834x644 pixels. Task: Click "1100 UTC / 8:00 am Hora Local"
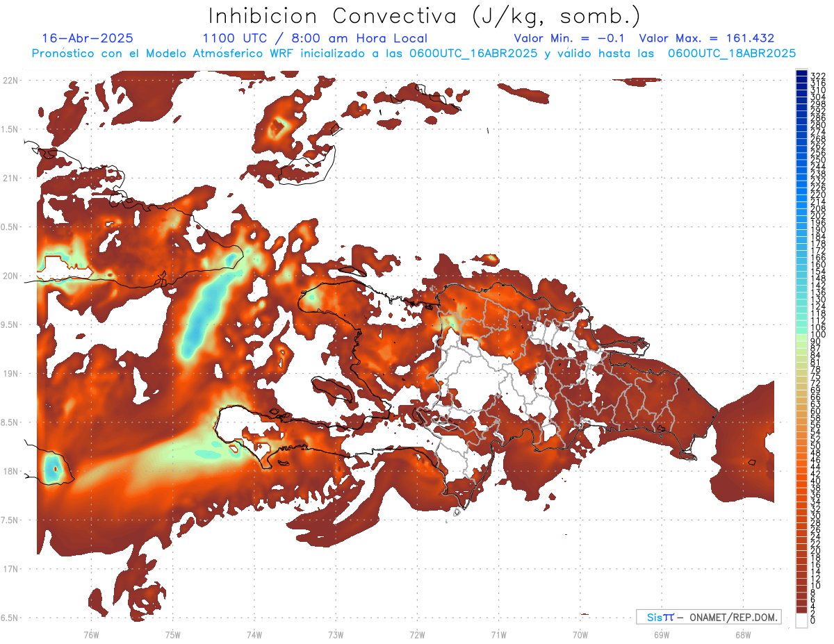(x=315, y=38)
